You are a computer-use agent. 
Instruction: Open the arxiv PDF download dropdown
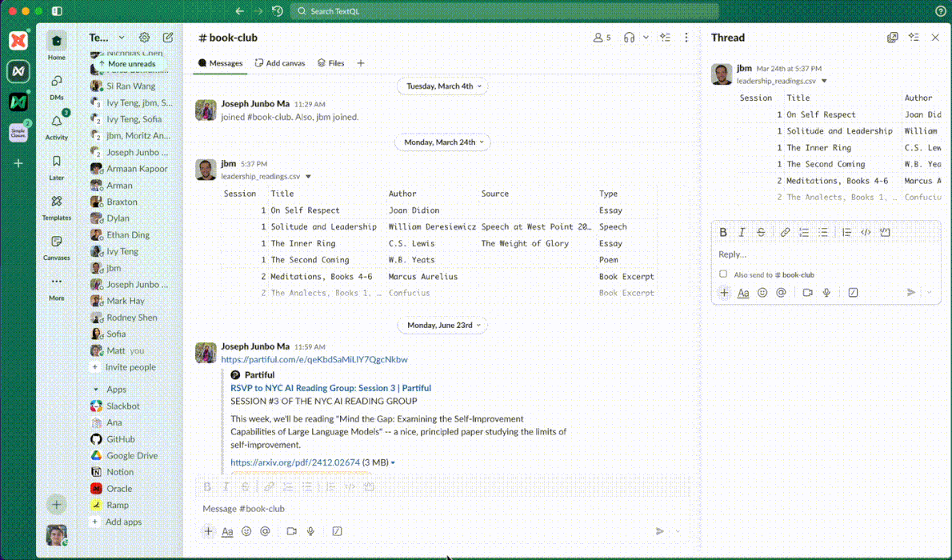(x=391, y=462)
